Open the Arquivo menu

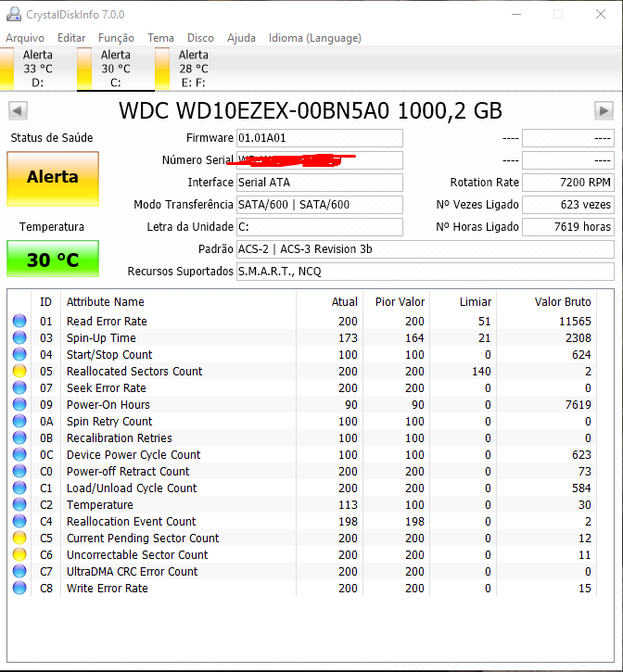[x=25, y=38]
